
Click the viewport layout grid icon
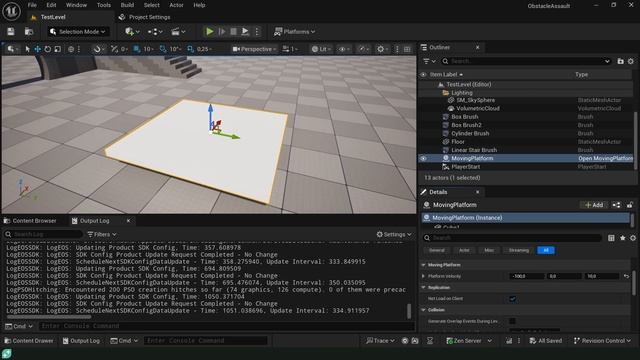[x=407, y=49]
